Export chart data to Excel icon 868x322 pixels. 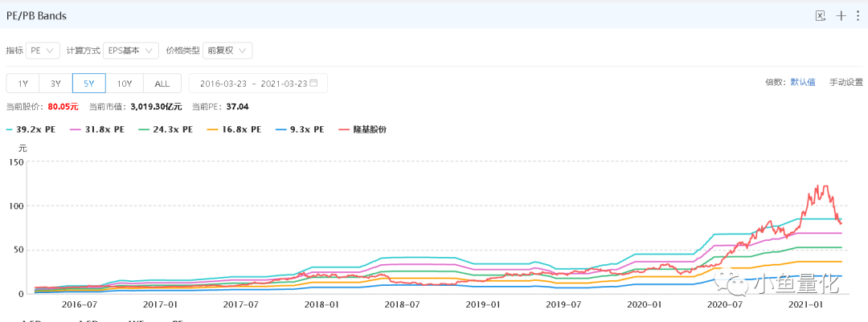[821, 15]
